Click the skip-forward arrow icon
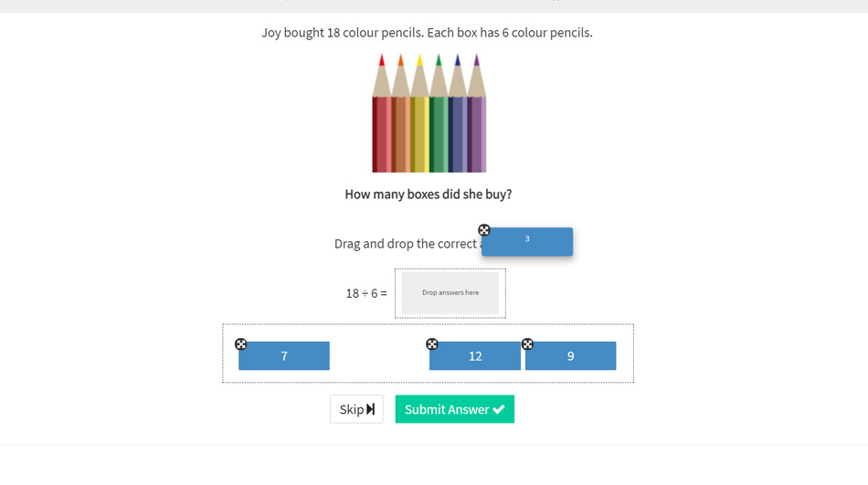 370,409
